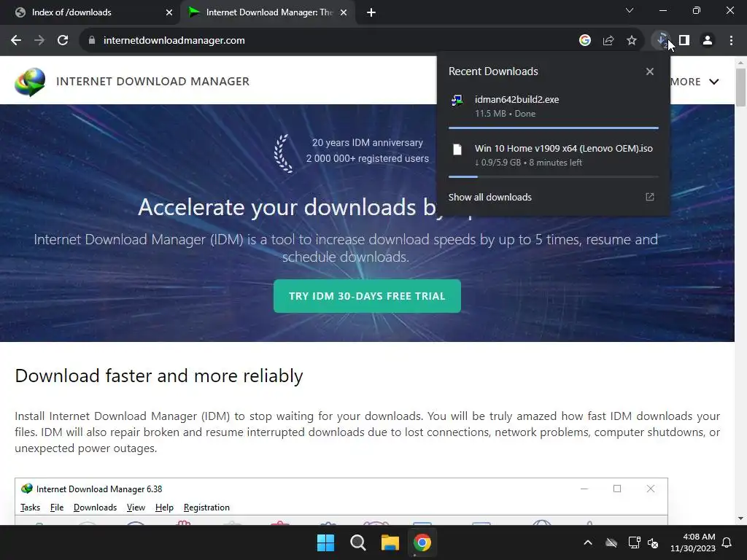747x560 pixels.
Task: View site information lock icon
Action: [x=92, y=41]
